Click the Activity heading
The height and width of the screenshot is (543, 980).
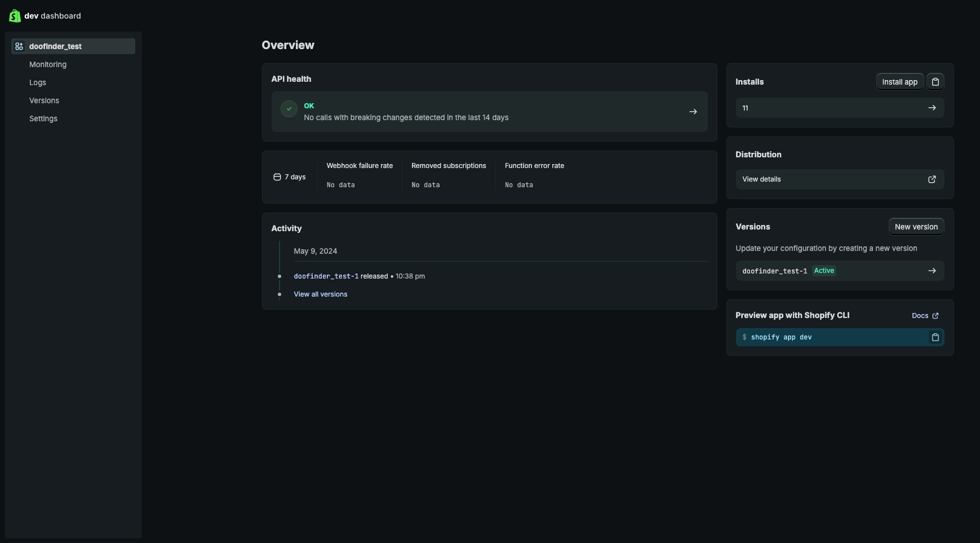pos(286,228)
